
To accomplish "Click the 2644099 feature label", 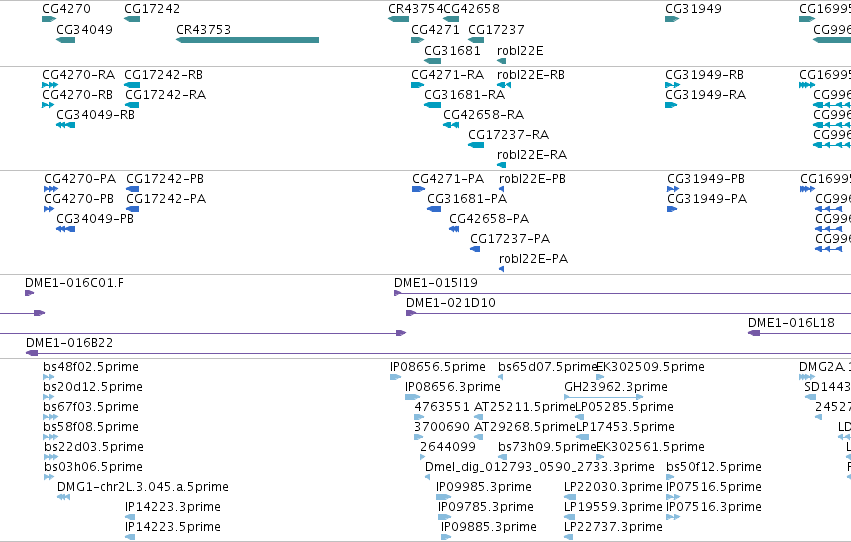I will 448,447.
